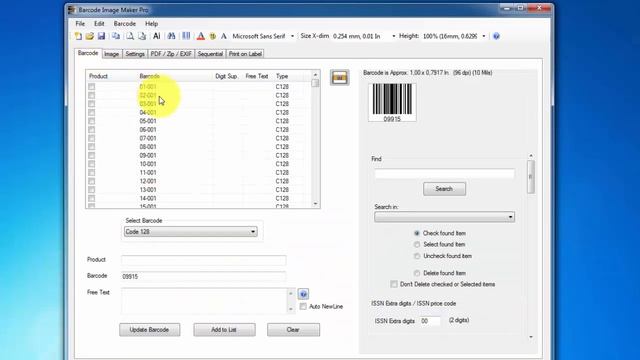
Task: Click the Copy toolbar icon
Action: [116, 36]
